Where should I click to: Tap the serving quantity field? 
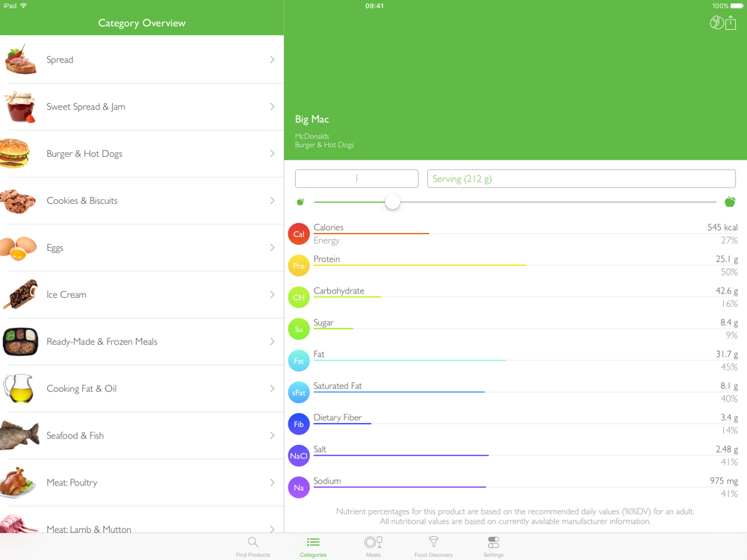[357, 178]
